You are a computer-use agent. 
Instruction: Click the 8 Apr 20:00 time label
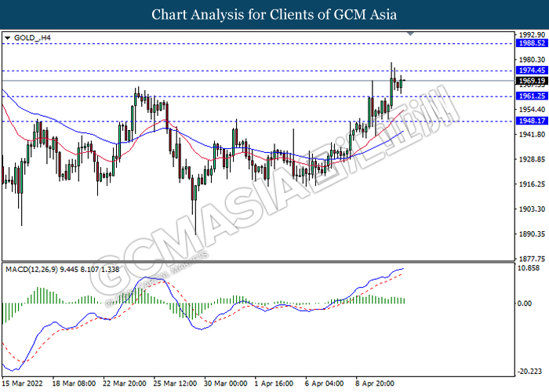tap(375, 383)
